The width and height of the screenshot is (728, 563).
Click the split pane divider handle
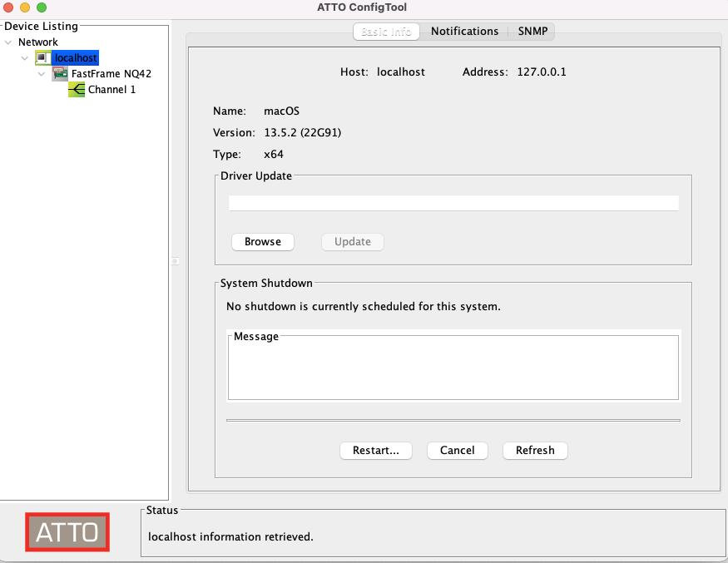coord(175,261)
